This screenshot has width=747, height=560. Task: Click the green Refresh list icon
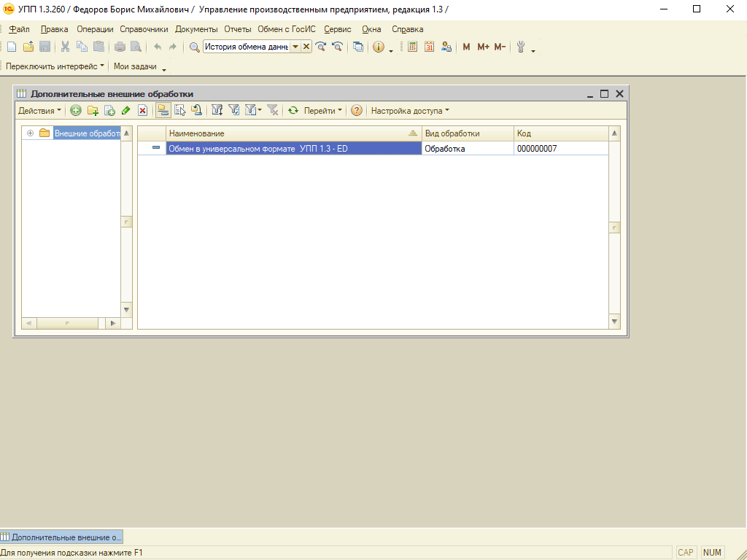(293, 111)
